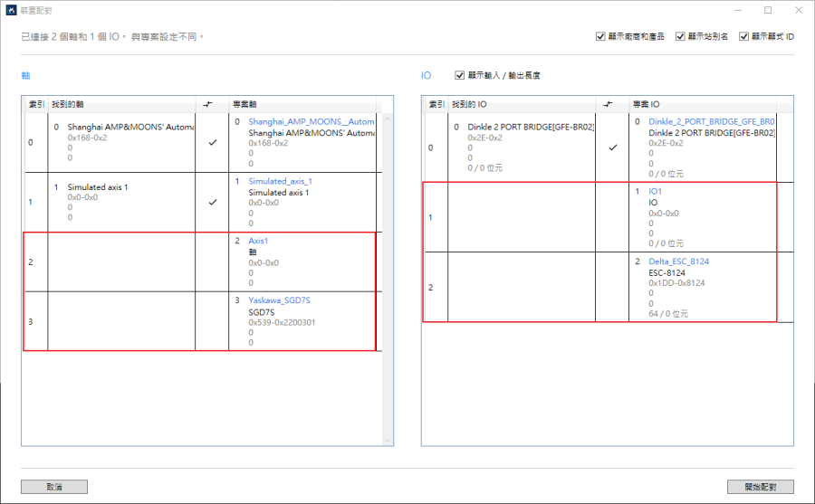Screen dimensions: 815x504
Task: Click the 索引 header in axis table
Action: 36,104
